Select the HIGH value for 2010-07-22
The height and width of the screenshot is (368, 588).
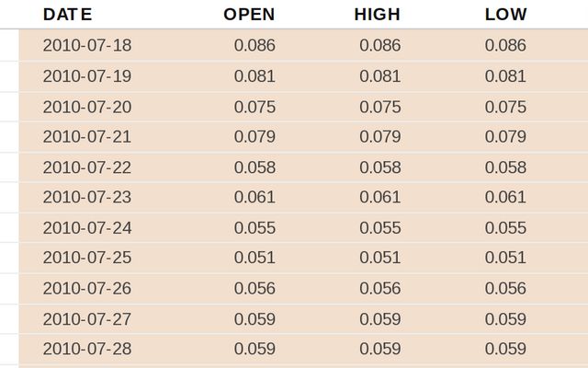click(379, 167)
